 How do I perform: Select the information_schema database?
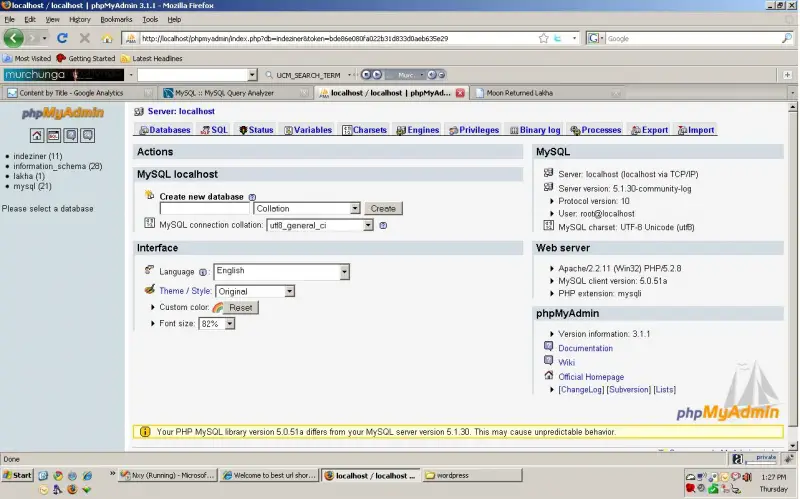point(58,166)
